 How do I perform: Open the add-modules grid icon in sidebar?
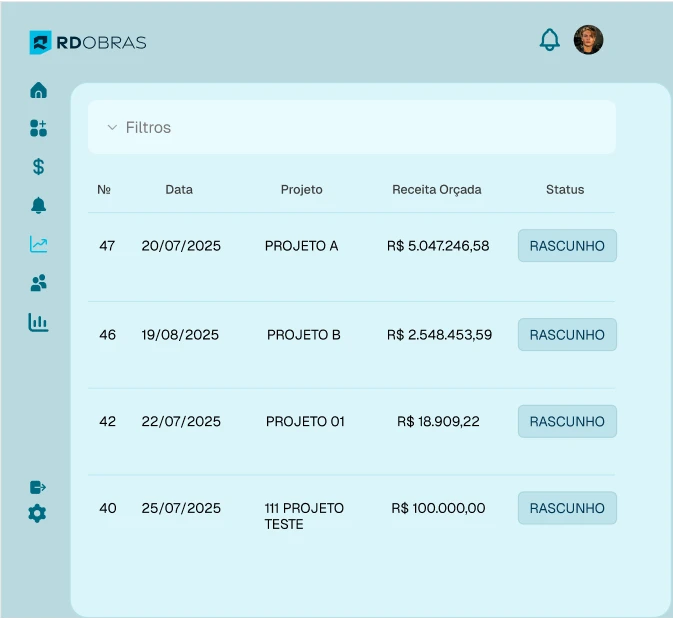point(38,128)
